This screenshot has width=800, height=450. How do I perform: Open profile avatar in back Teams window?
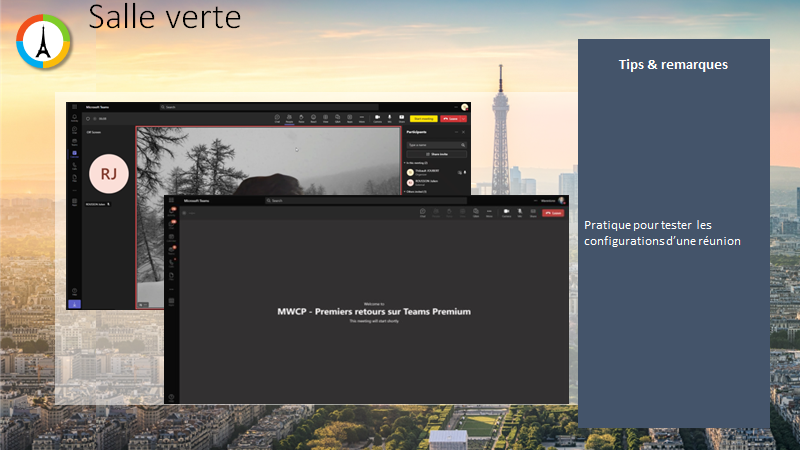point(464,107)
